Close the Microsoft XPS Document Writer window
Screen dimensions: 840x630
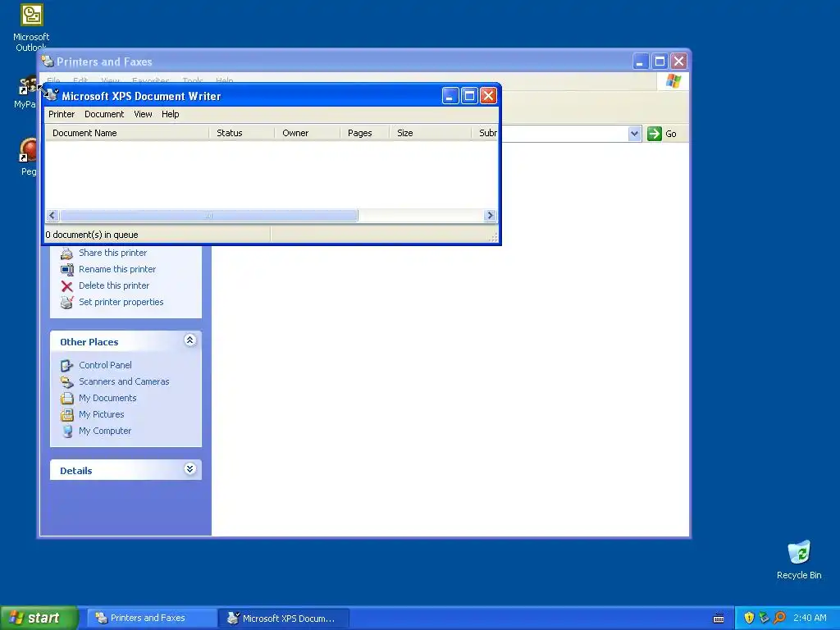[x=488, y=96]
